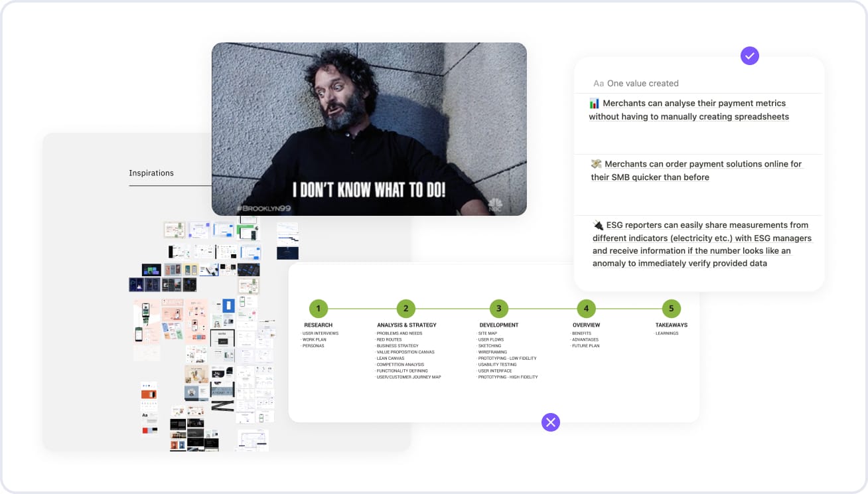Screen dimensions: 868x494
Task: Click the electric plug emoji icon
Action: 599,225
